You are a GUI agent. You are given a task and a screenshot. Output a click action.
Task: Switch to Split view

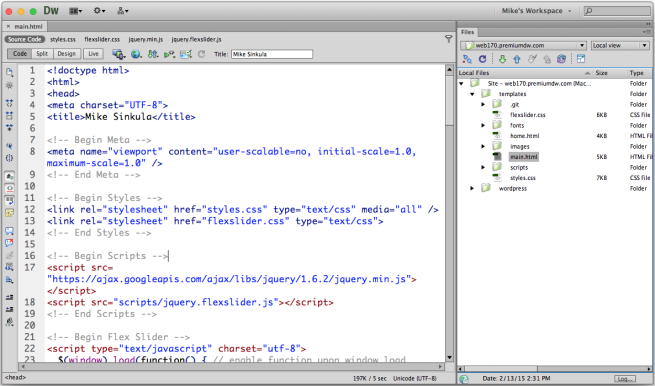click(42, 54)
